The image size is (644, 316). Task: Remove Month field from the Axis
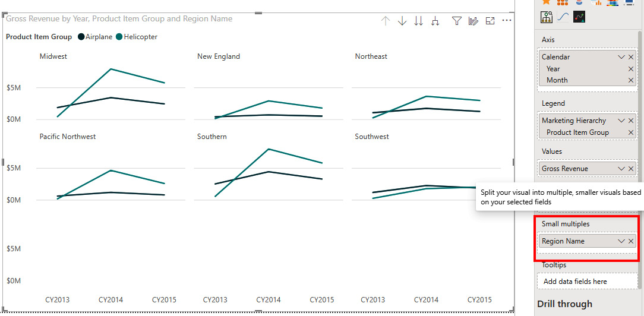[631, 80]
